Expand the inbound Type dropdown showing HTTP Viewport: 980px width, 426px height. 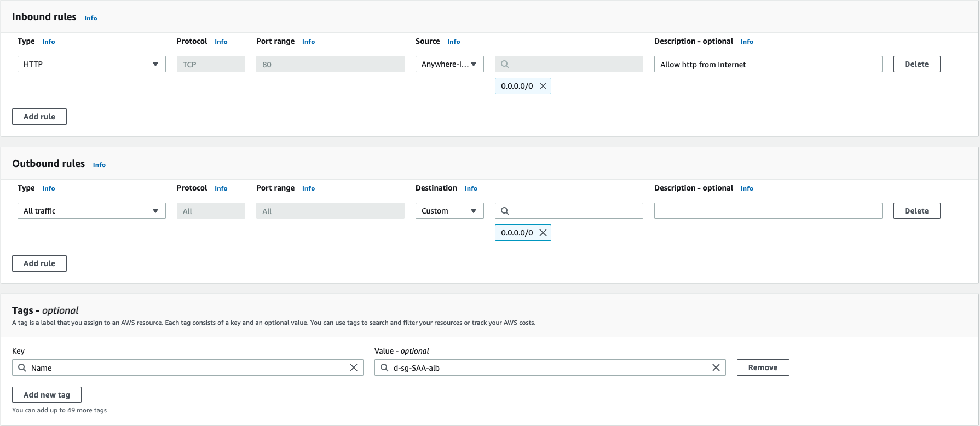click(91, 64)
